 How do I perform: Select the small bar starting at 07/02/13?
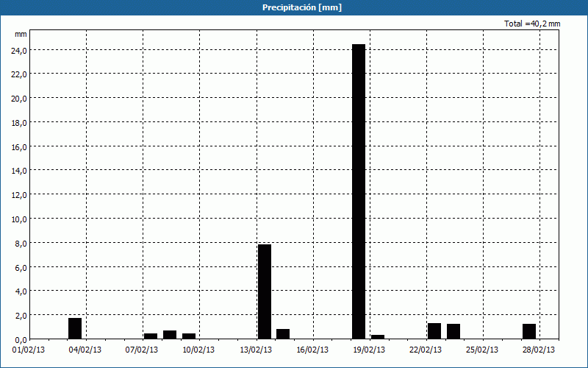pyautogui.click(x=151, y=336)
